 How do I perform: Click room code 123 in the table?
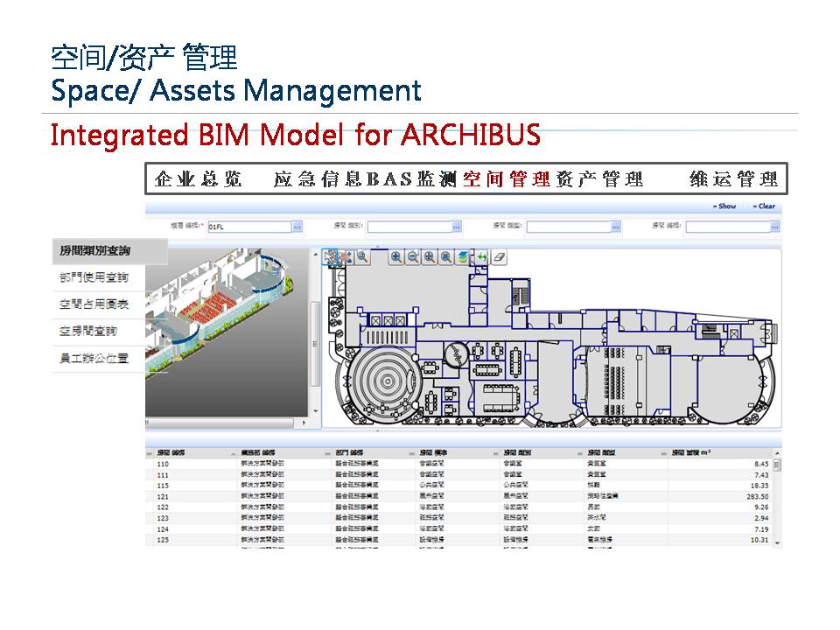coord(163,518)
